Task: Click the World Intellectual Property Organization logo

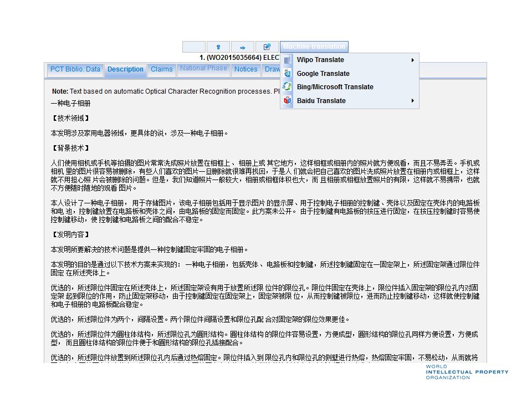Action: point(467,372)
